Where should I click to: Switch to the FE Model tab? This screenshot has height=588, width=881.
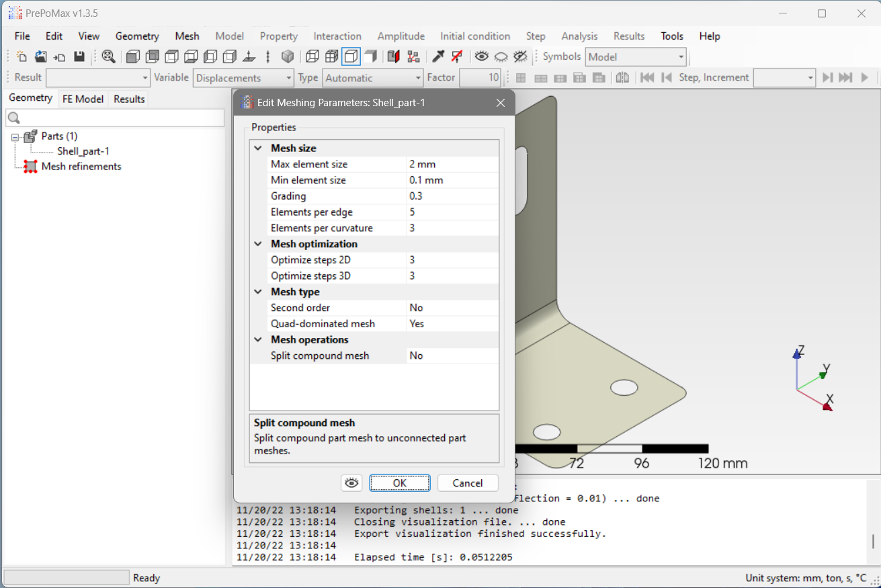coord(83,99)
